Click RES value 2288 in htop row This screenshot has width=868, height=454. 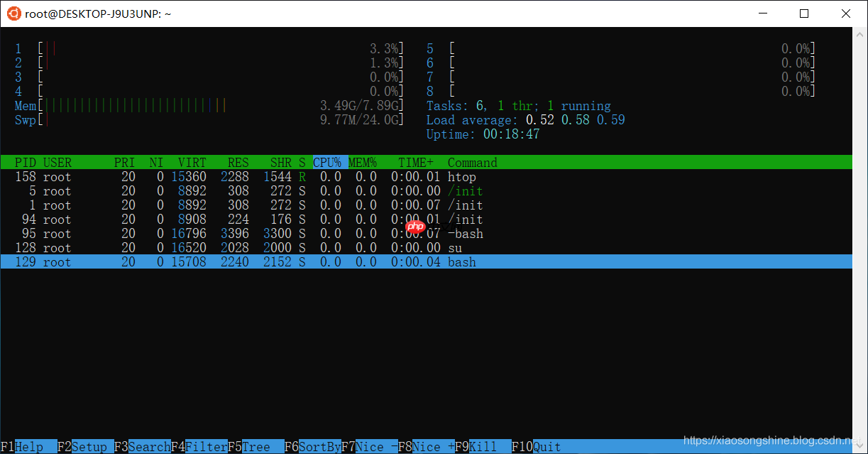coord(235,177)
